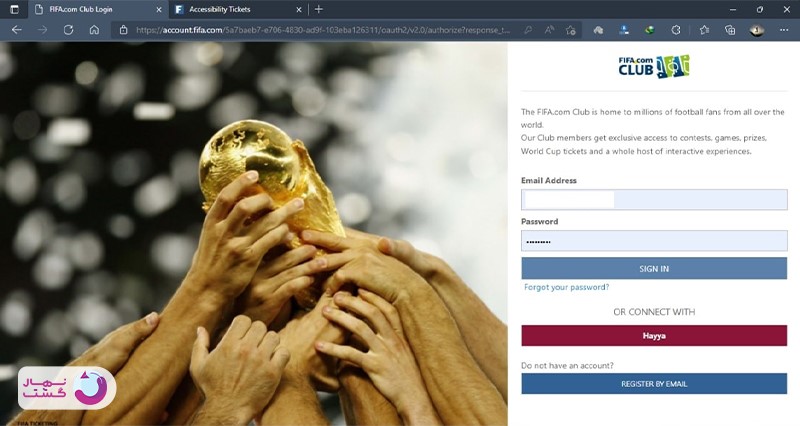Follow the Forgot your password link

[x=566, y=287]
